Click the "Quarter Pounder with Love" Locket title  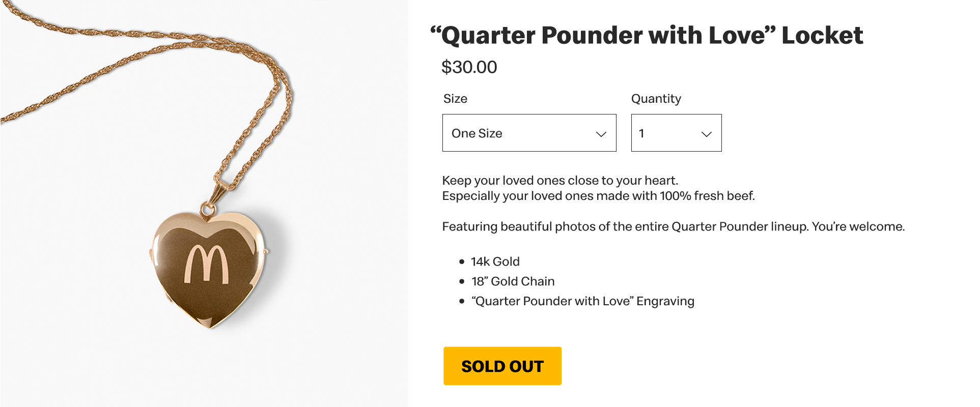(x=647, y=36)
